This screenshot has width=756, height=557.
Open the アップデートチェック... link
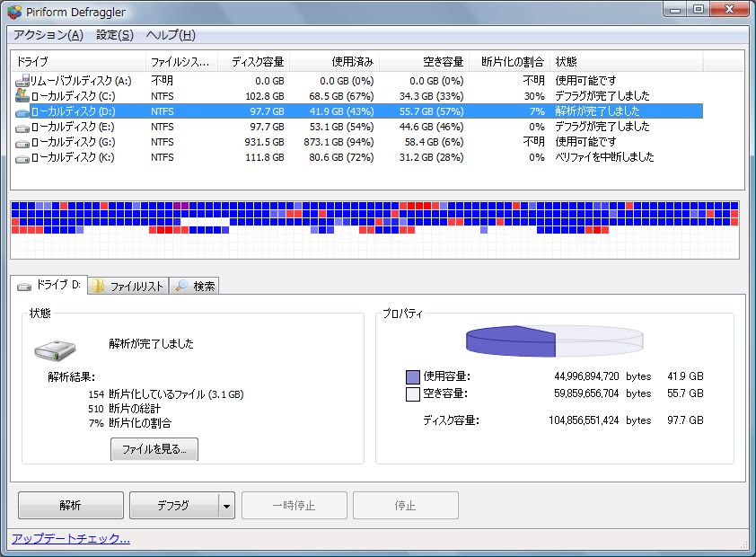click(71, 539)
